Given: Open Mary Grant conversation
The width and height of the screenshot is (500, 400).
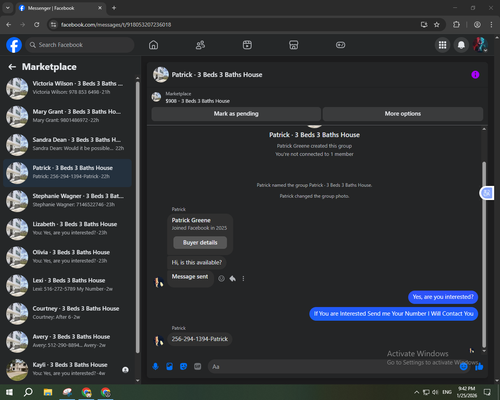Looking at the screenshot, I should click(x=68, y=117).
